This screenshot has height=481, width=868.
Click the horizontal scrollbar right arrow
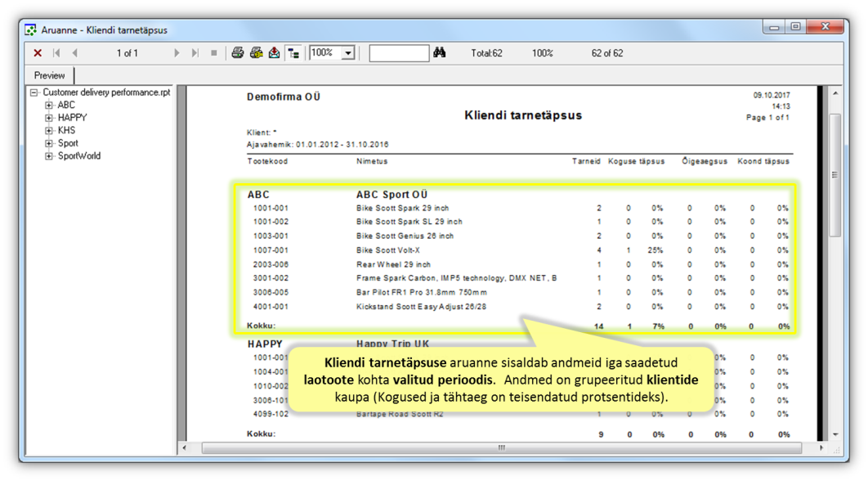pos(821,447)
